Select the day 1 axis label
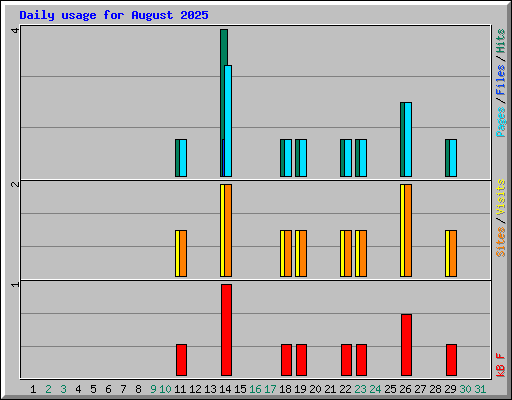 pos(33,389)
